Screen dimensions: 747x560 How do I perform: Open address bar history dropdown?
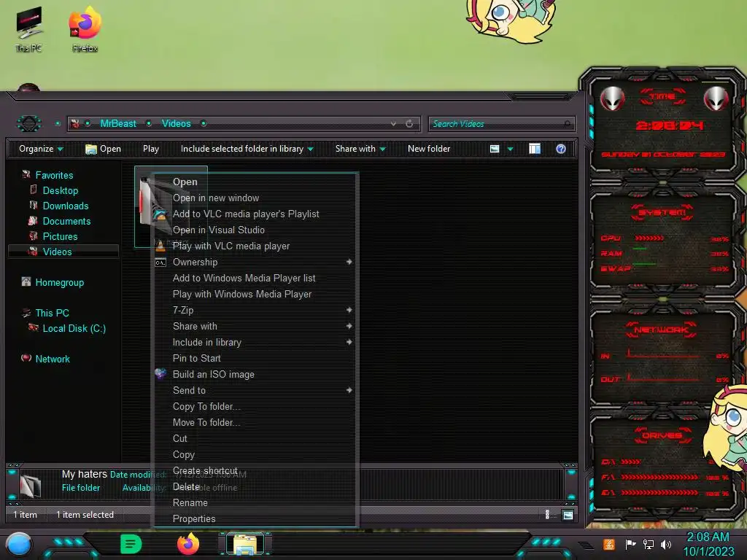[393, 124]
